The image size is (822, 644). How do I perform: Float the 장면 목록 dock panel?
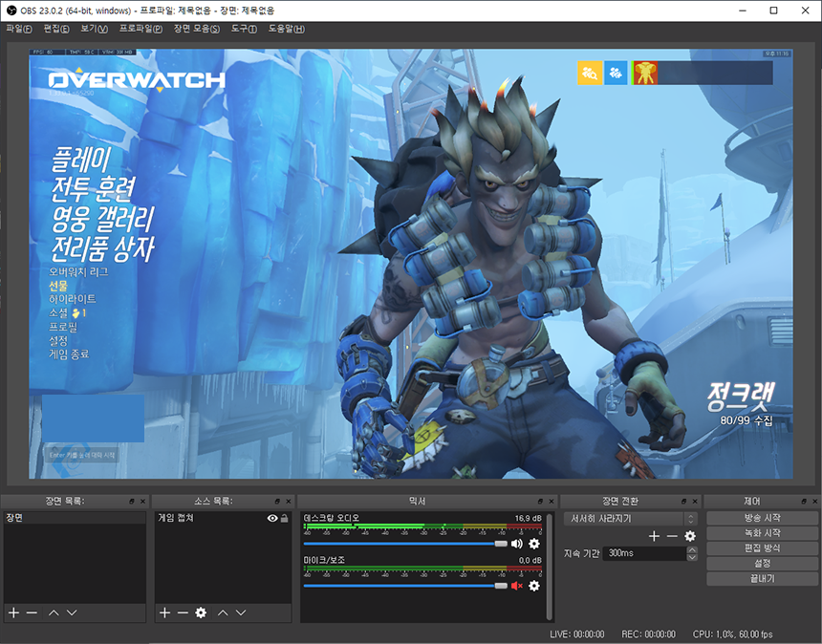(x=132, y=502)
